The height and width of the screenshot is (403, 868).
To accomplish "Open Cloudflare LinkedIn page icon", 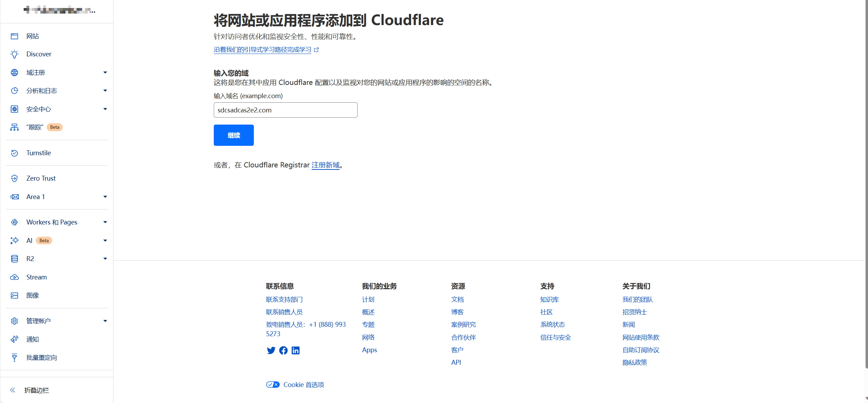I will click(296, 350).
